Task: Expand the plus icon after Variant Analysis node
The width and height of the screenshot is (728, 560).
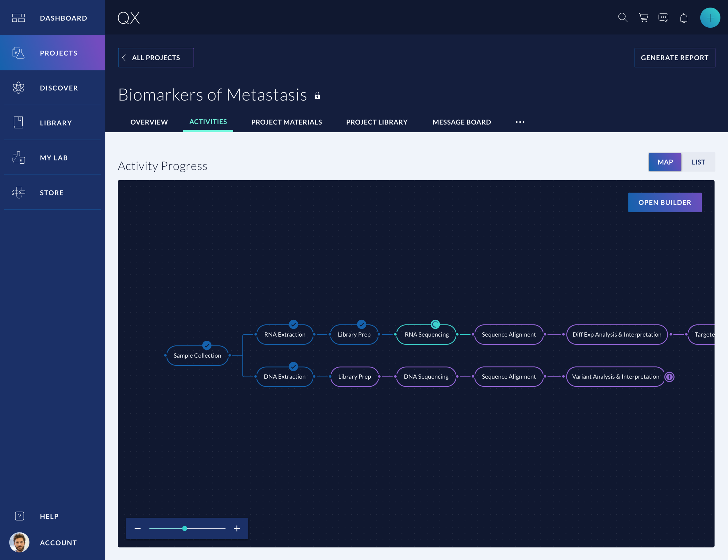Action: 669,377
